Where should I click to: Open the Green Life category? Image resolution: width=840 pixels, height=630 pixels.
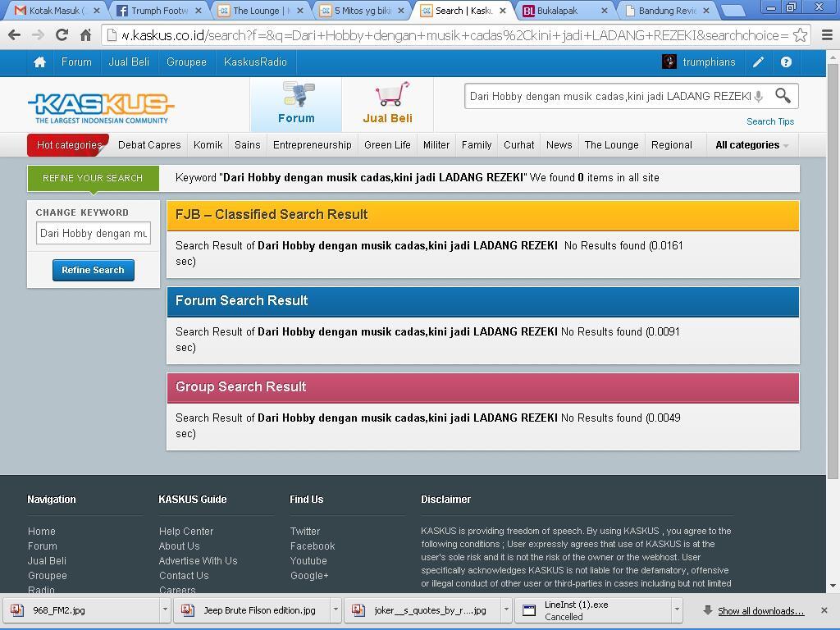(387, 145)
